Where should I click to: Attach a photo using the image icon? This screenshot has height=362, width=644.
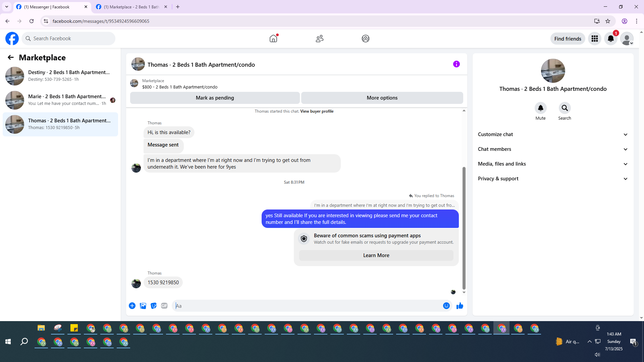pos(143,306)
